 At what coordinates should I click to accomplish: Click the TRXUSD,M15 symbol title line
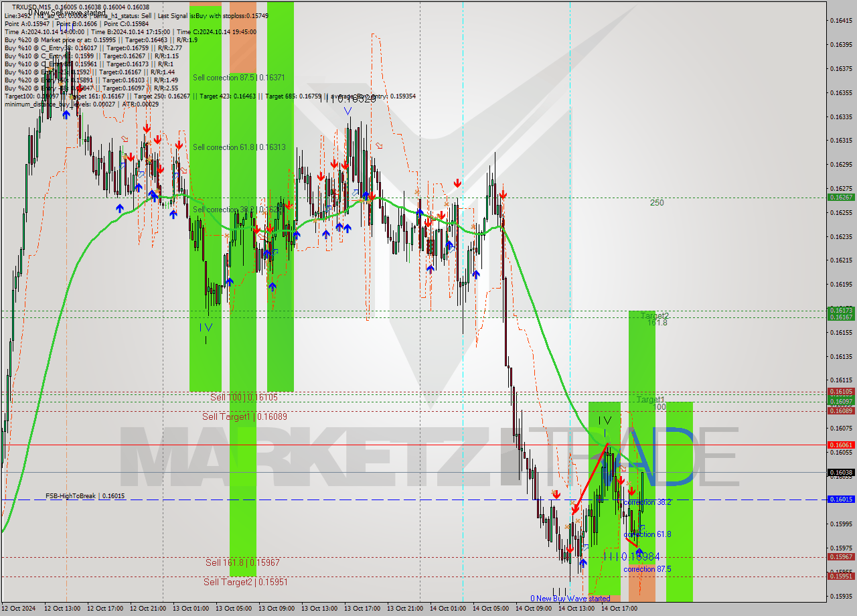tap(80, 7)
